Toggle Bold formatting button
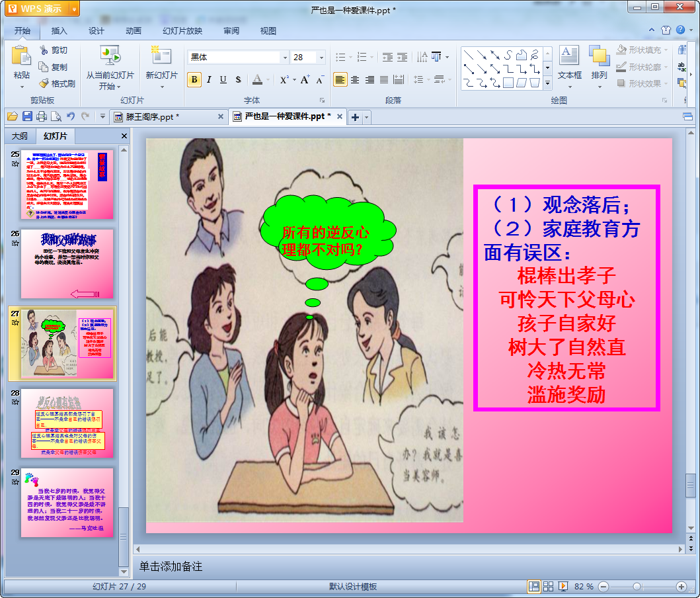The height and width of the screenshot is (598, 700). point(194,80)
